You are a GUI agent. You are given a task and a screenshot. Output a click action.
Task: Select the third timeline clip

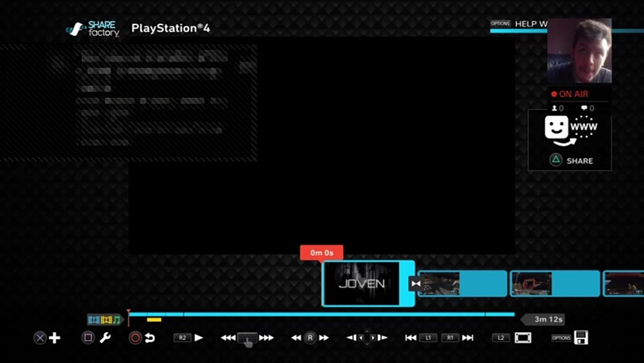click(x=555, y=283)
